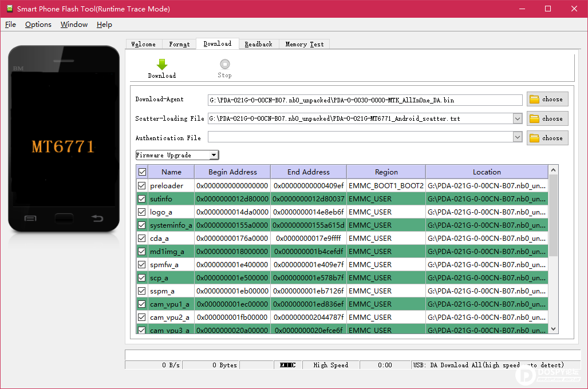Switch to the Readback tab

coord(258,44)
